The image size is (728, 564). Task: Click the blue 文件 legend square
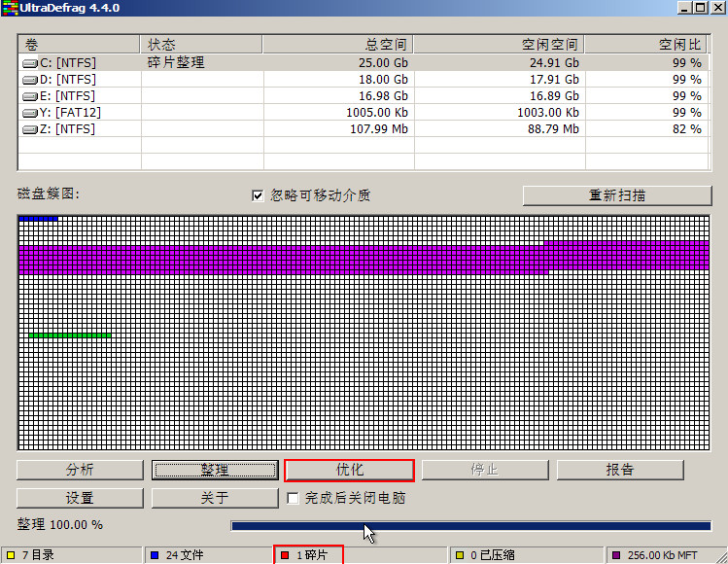(155, 555)
